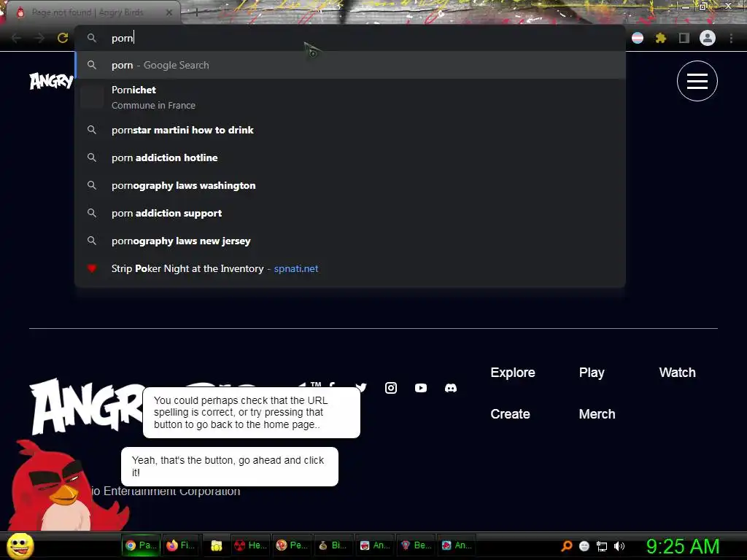Viewport: 747px width, 560px height.
Task: Select the 'Pornichet Commune in France' suggestion
Action: [350, 97]
